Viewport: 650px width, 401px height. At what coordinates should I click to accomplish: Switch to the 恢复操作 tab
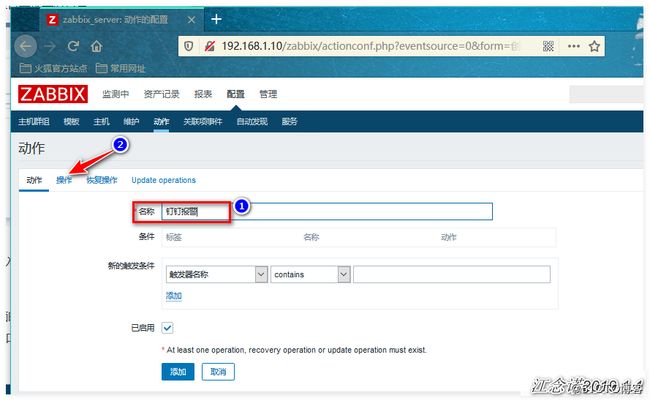(102, 180)
